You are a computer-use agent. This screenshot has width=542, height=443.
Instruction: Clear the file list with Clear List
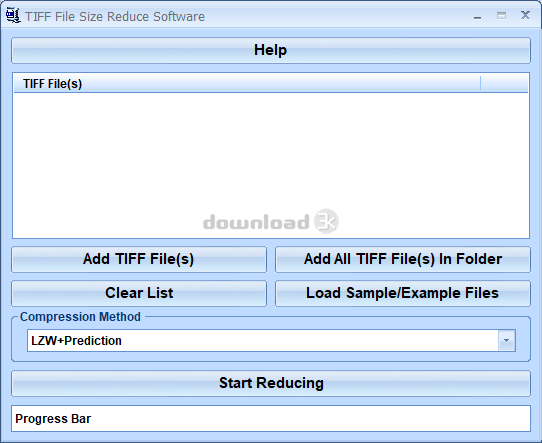click(139, 293)
